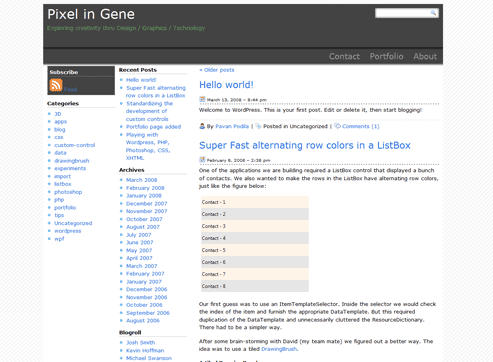Go to Older posts
493x362 pixels.
(x=217, y=70)
